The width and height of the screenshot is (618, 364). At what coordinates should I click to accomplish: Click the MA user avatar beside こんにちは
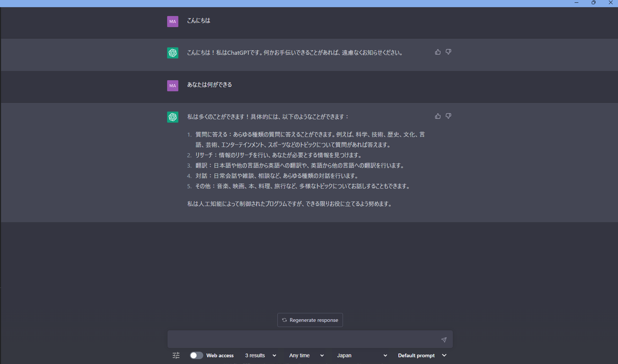pos(173,21)
